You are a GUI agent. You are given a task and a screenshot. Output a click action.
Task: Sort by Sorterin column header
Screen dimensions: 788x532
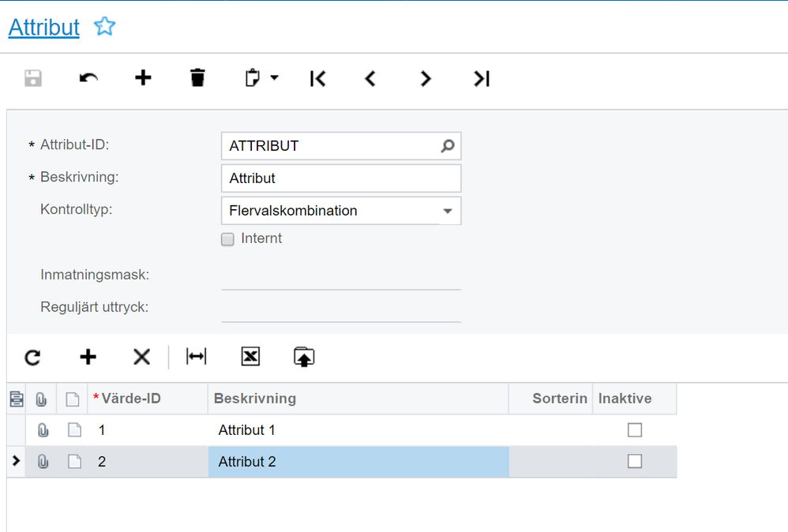click(x=551, y=399)
